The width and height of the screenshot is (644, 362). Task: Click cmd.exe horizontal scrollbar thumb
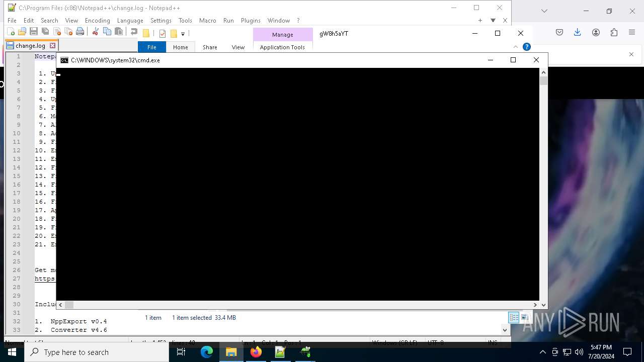coord(69,305)
